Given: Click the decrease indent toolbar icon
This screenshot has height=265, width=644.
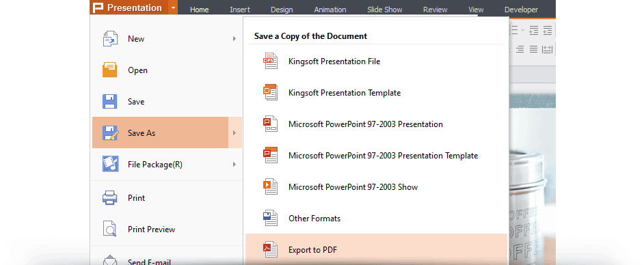Looking at the screenshot, I should tap(533, 30).
